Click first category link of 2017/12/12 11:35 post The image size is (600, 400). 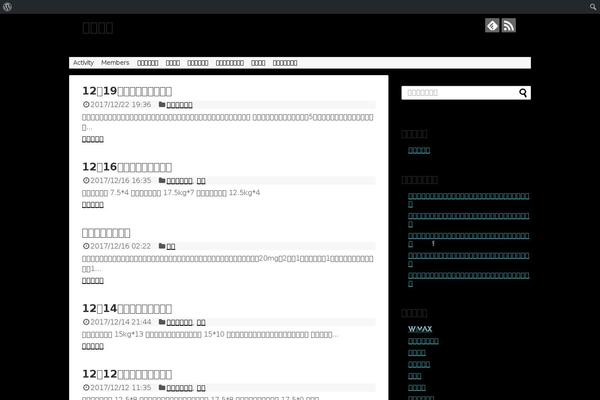(179, 388)
